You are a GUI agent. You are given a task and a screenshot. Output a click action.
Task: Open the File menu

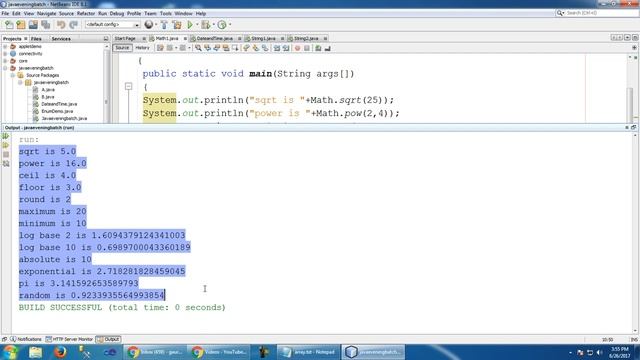click(5, 13)
